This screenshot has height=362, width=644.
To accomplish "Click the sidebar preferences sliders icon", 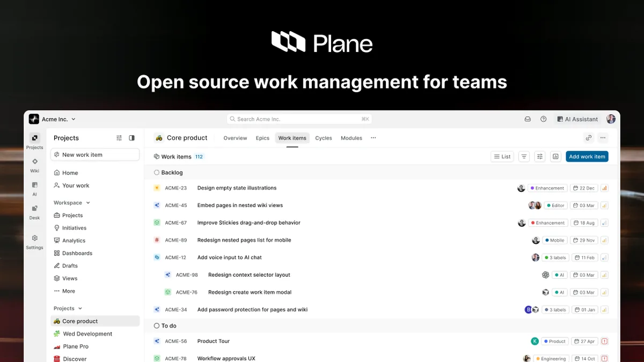I will (119, 138).
